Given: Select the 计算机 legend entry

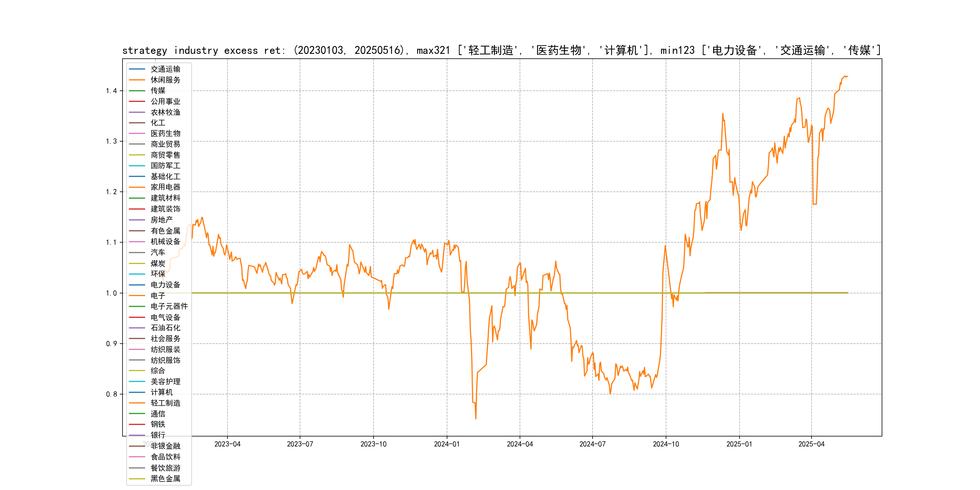Looking at the screenshot, I should tap(161, 392).
